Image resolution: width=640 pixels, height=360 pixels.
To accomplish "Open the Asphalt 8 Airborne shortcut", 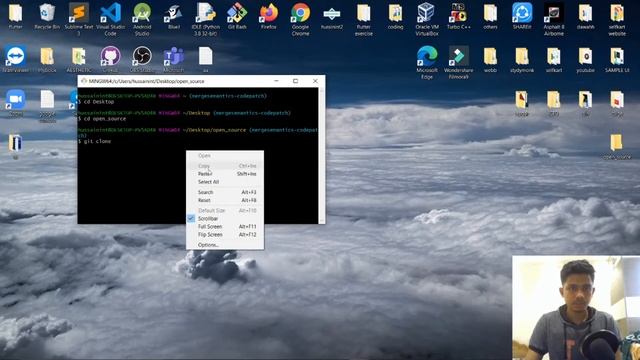I will pos(554,18).
